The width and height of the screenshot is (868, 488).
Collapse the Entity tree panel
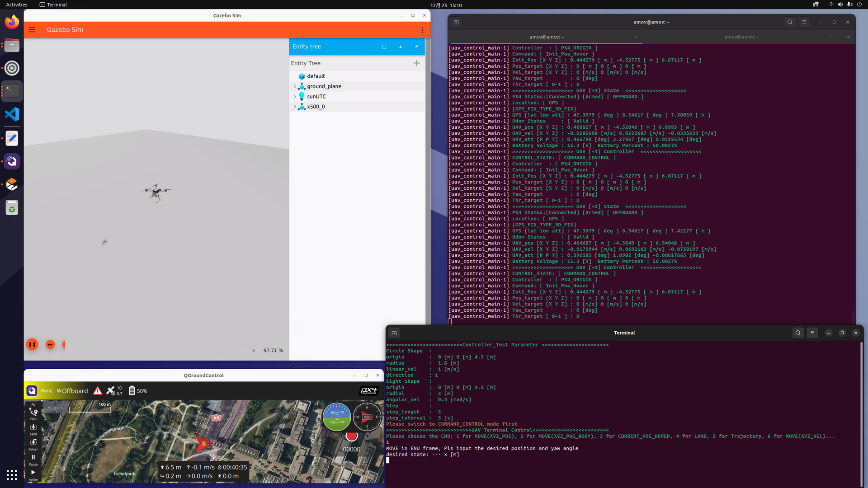coord(400,47)
